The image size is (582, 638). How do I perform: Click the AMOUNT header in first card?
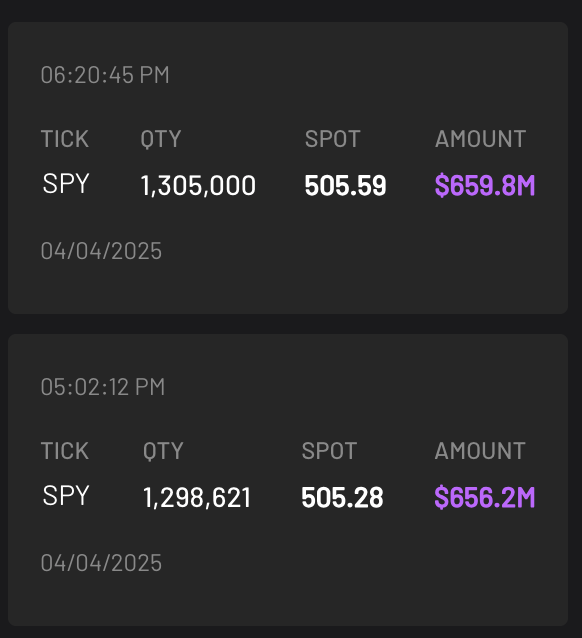point(480,139)
